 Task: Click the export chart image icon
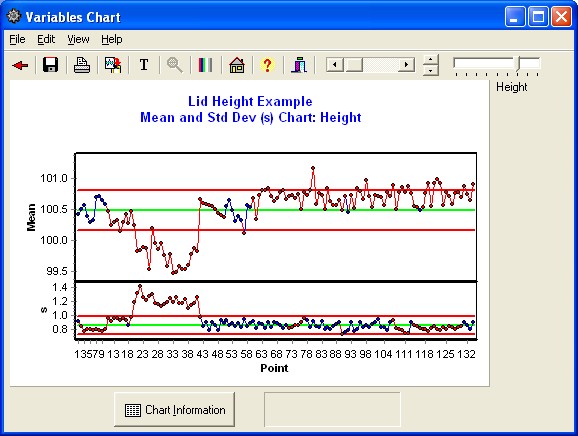[x=113, y=65]
